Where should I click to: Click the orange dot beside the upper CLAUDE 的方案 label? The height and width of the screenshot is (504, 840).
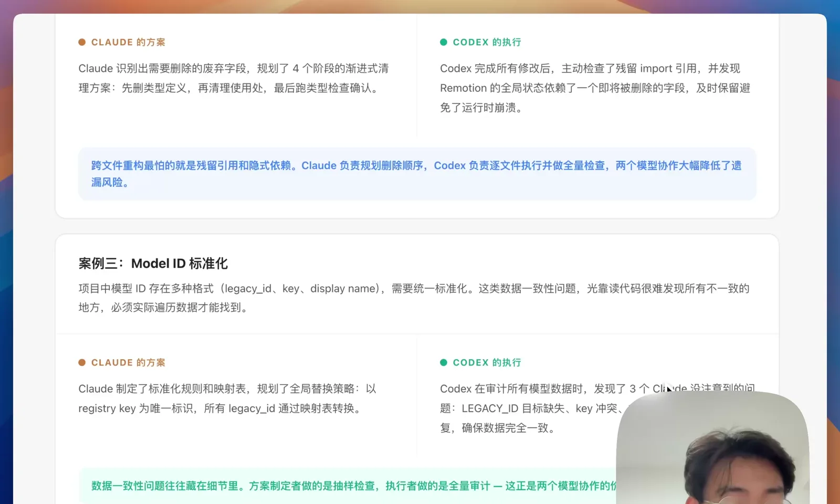point(82,42)
